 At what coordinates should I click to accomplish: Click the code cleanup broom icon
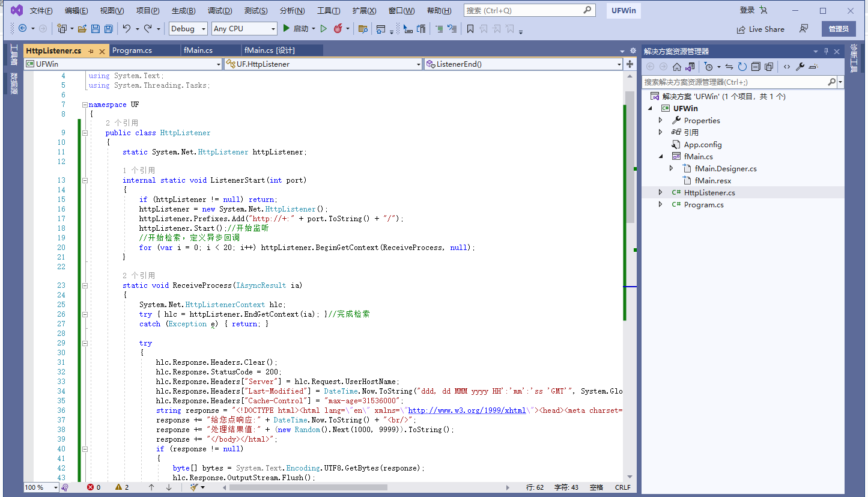click(x=194, y=487)
